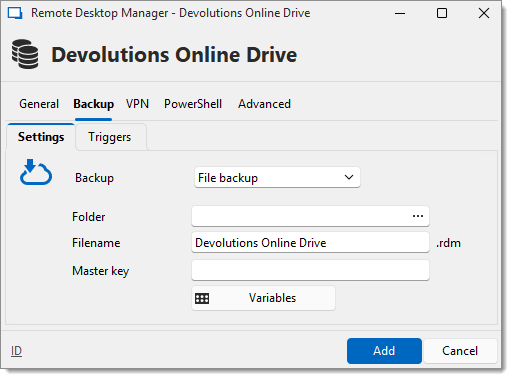Click the cloud backup download icon

click(36, 172)
